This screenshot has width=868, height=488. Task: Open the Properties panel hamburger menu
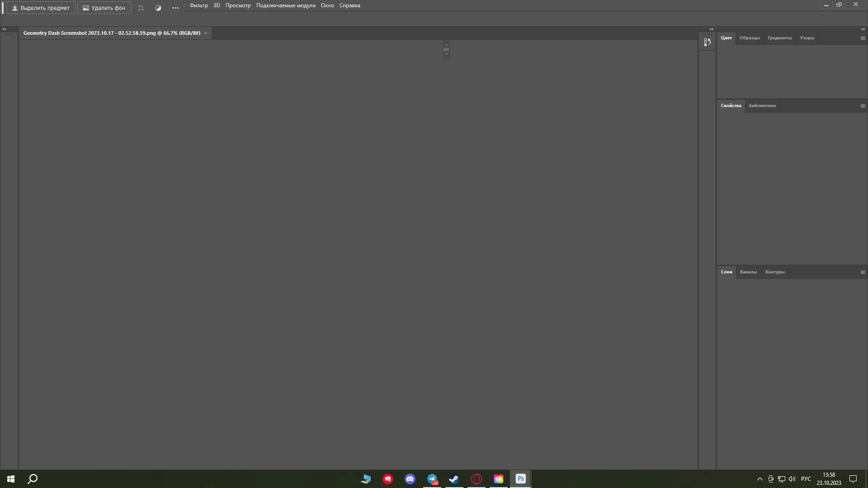[863, 106]
